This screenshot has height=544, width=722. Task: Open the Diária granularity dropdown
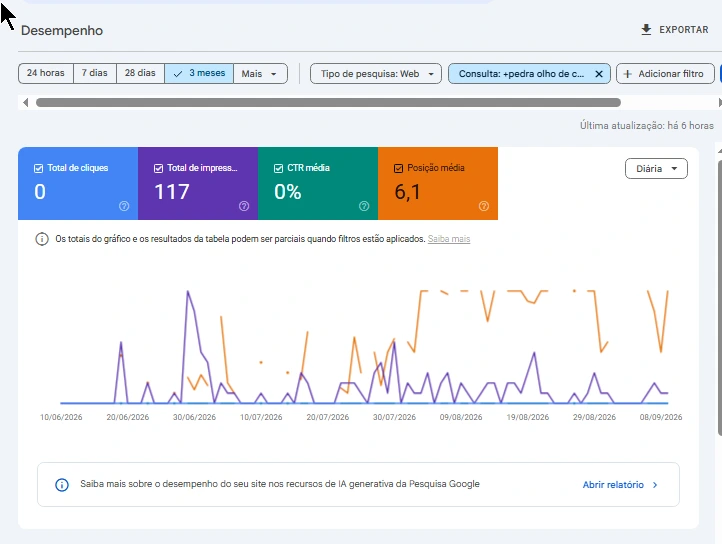(656, 169)
